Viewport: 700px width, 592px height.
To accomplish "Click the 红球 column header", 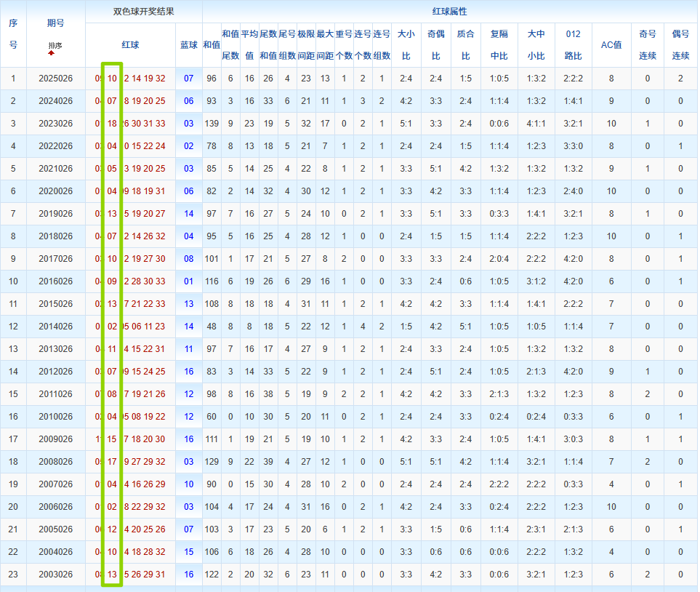I will [130, 44].
